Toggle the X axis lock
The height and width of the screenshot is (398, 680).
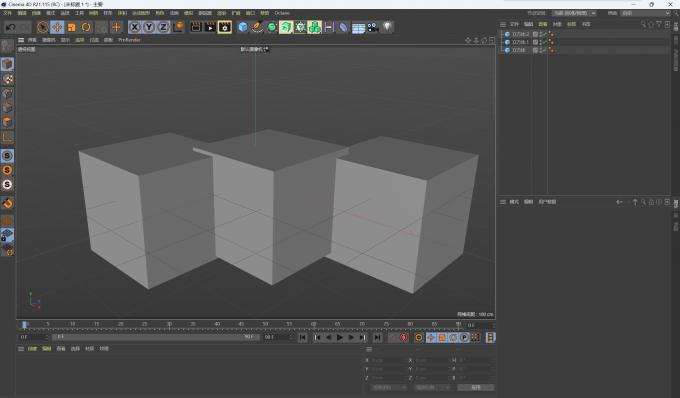[x=135, y=27]
